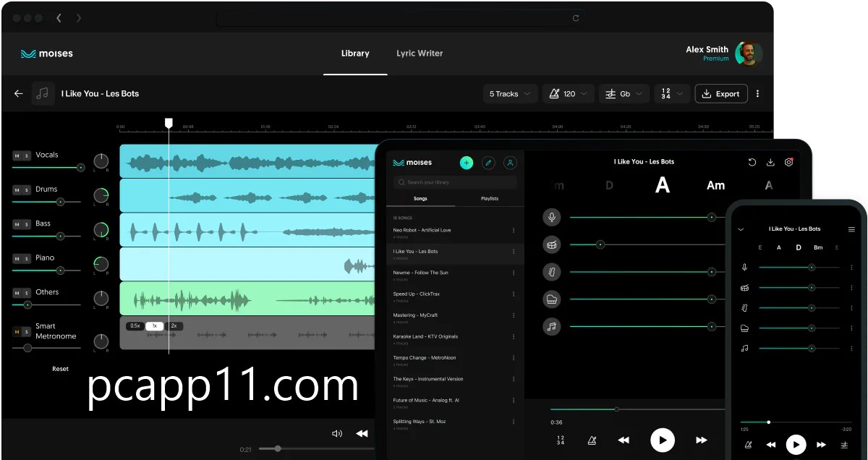Rewind playback in the desktop player

362,433
